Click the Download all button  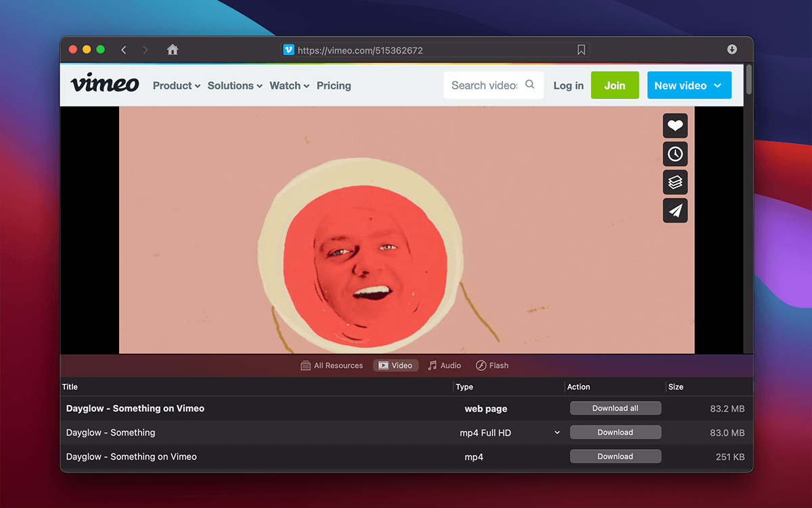[x=615, y=408]
